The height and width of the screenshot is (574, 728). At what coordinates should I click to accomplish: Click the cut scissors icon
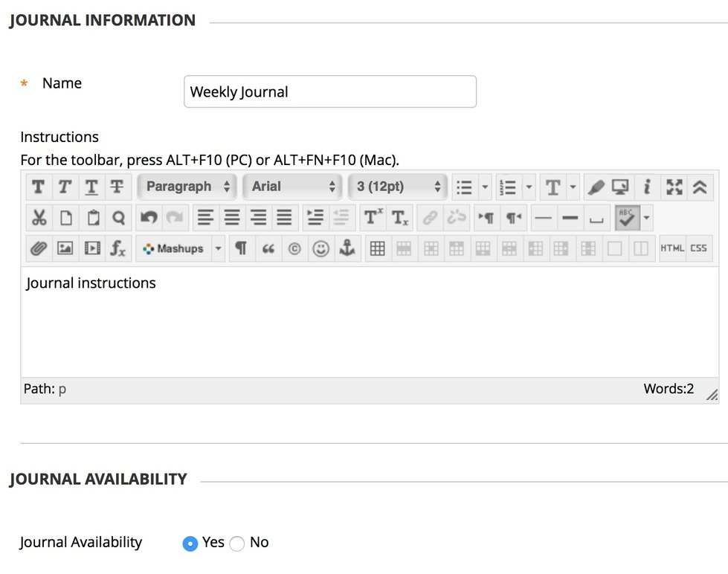pos(39,218)
